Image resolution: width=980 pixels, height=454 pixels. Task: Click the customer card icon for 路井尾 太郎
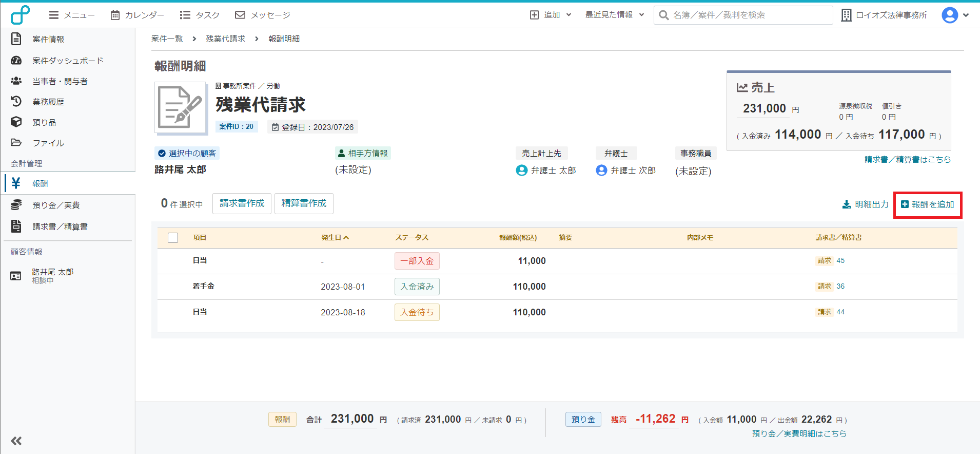[x=16, y=276]
